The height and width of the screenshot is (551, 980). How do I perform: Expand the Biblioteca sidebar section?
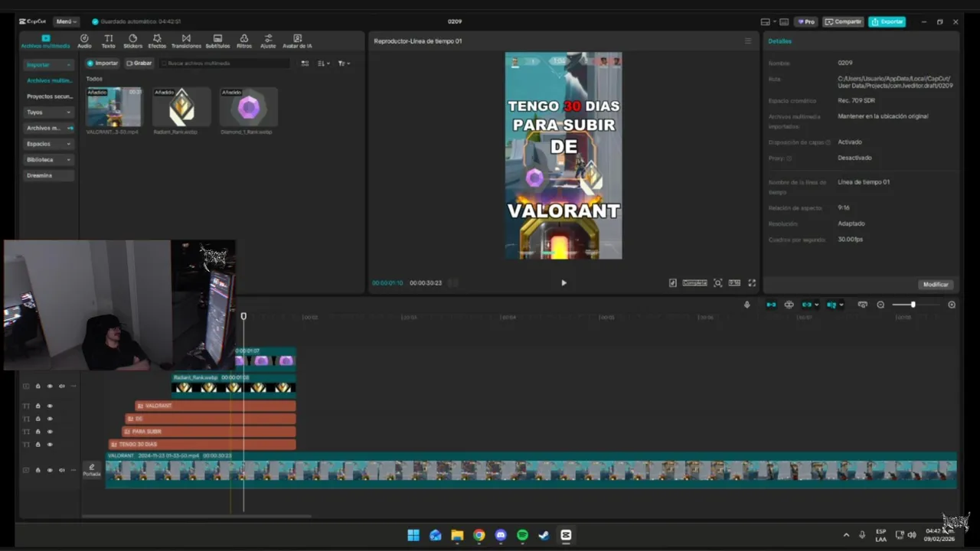(x=49, y=160)
